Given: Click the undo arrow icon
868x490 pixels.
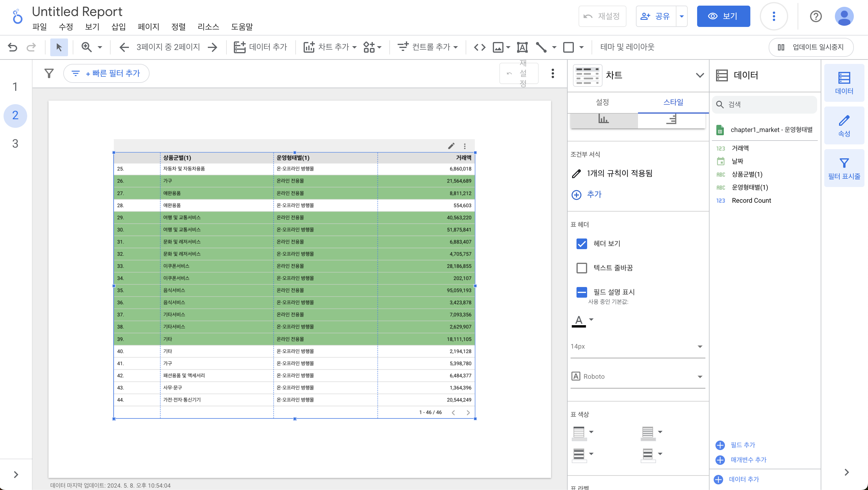Looking at the screenshot, I should tap(12, 47).
